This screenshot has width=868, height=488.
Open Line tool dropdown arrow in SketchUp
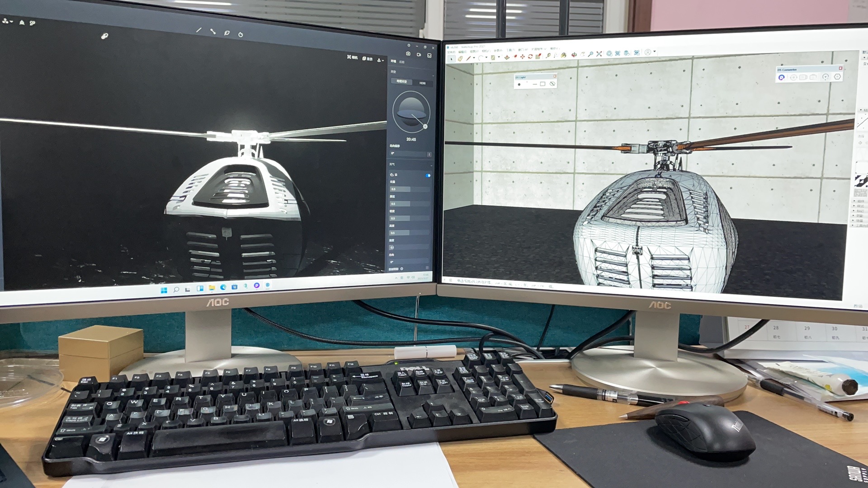tap(474, 57)
